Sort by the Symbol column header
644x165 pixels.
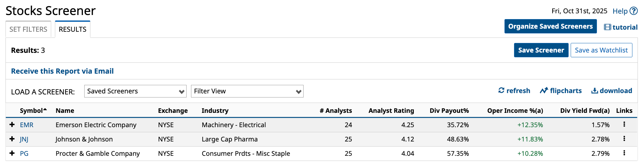31,110
